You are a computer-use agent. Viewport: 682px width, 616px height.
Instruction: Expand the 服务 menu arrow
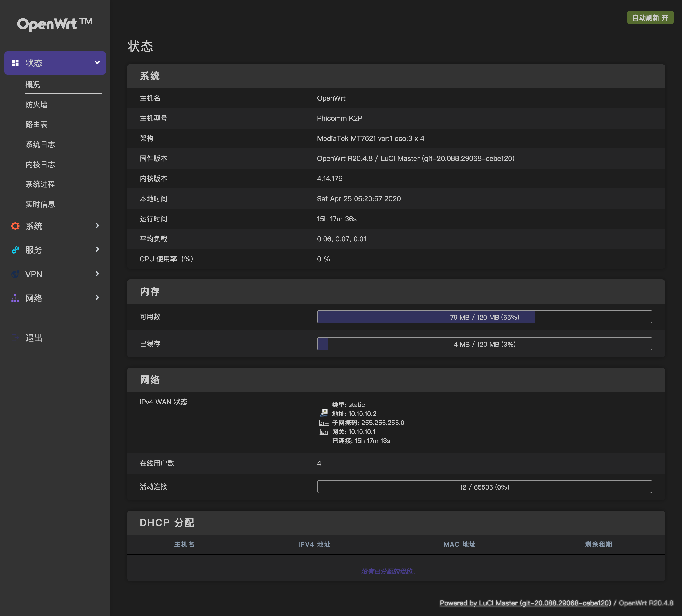pos(97,250)
